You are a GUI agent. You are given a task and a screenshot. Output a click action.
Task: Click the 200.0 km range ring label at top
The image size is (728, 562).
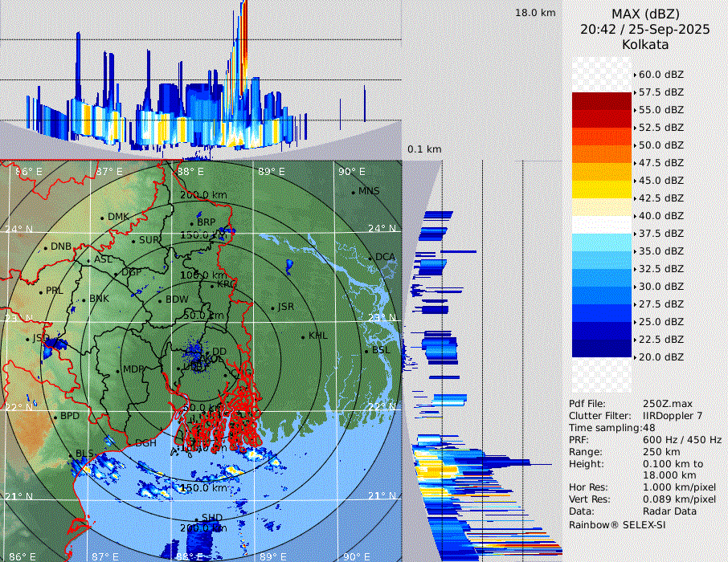202,195
